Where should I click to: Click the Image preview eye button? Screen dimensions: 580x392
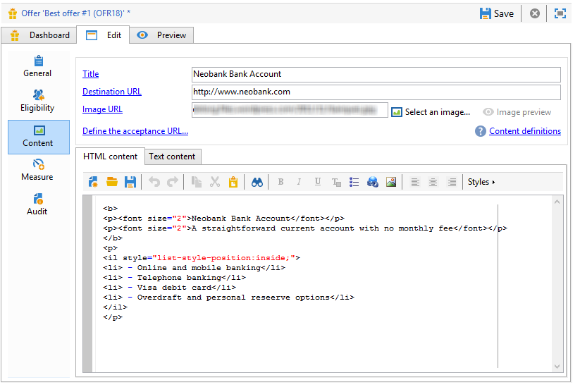point(517,112)
